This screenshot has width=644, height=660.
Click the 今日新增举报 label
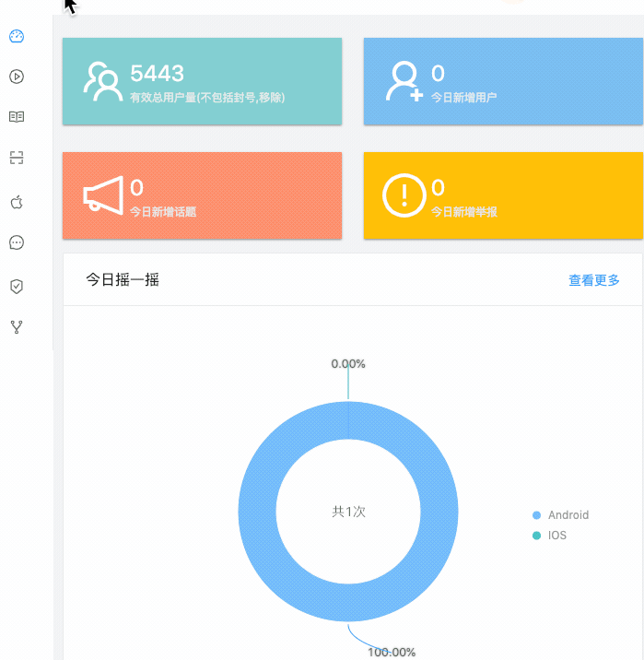click(464, 212)
